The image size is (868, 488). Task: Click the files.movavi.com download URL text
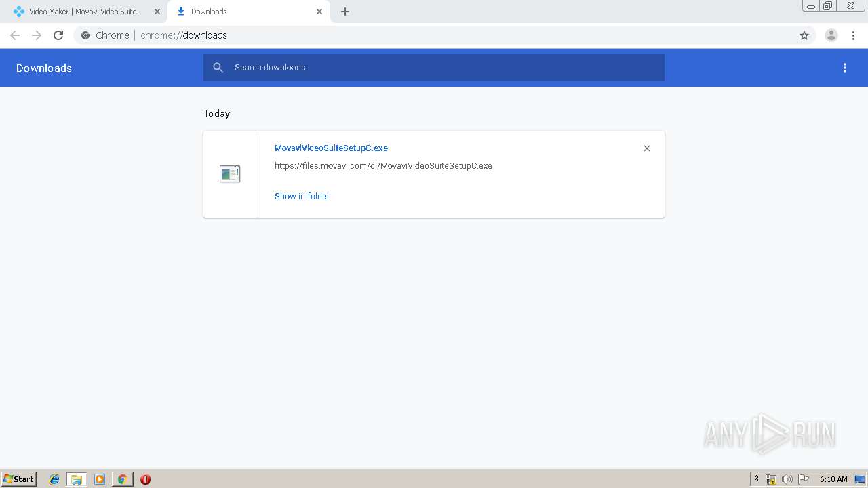click(383, 166)
